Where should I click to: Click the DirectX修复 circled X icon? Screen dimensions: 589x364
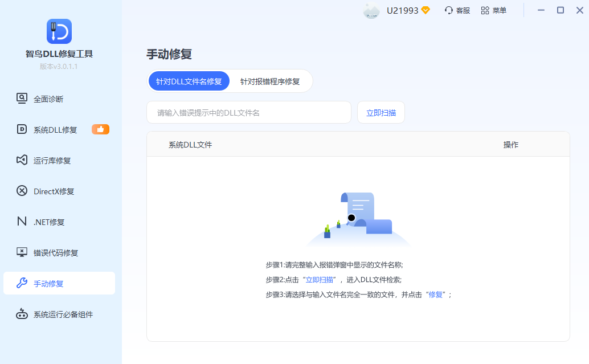tap(22, 191)
